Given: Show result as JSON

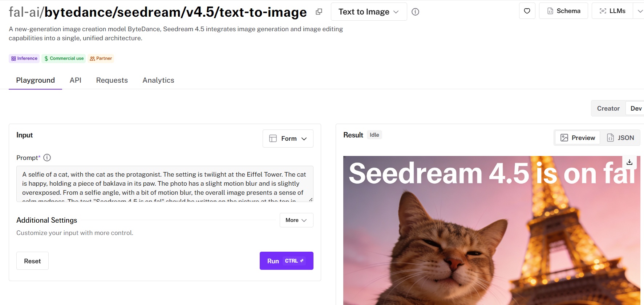Looking at the screenshot, I should point(620,138).
